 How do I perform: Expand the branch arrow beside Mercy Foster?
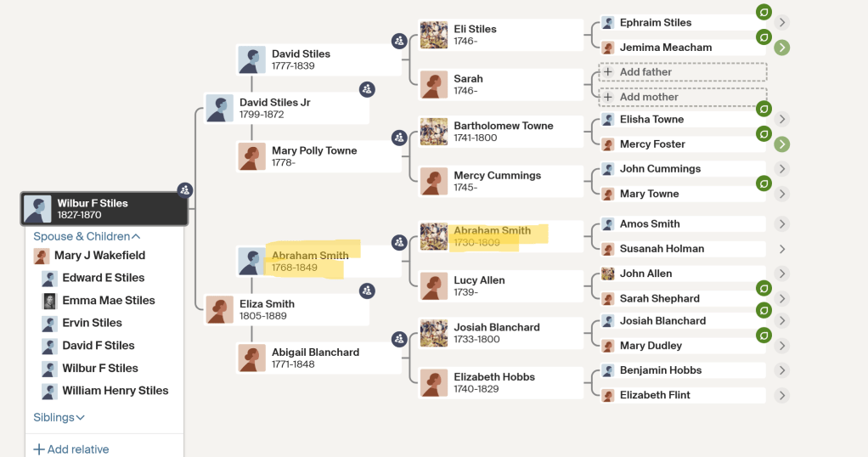point(781,144)
